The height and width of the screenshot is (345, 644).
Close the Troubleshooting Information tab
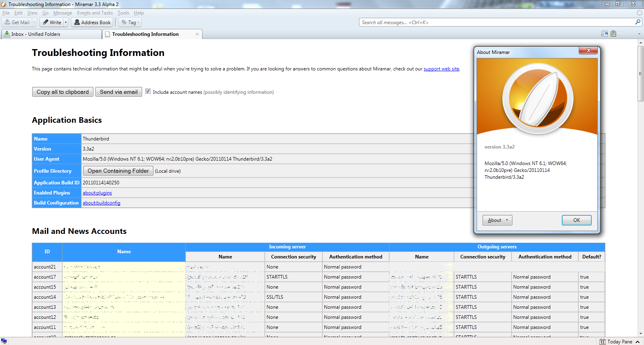pos(197,34)
